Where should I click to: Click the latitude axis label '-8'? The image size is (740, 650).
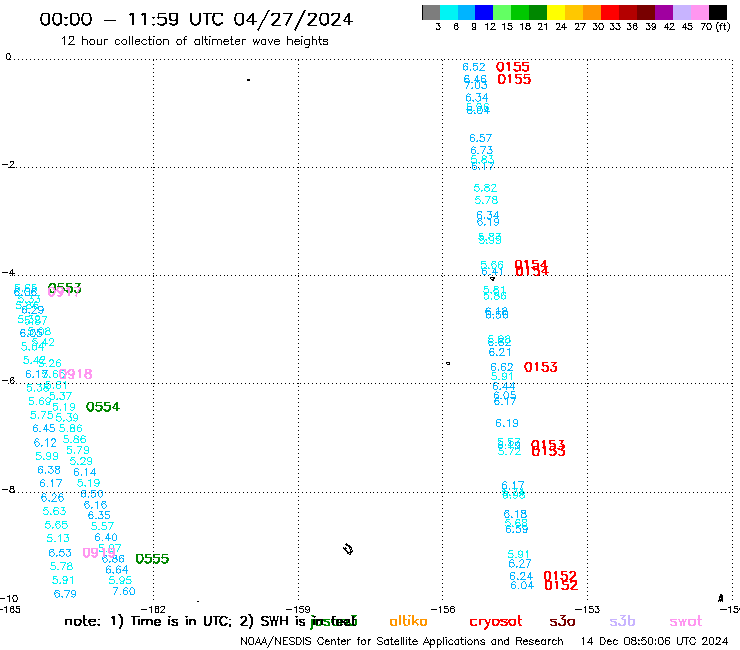8,490
